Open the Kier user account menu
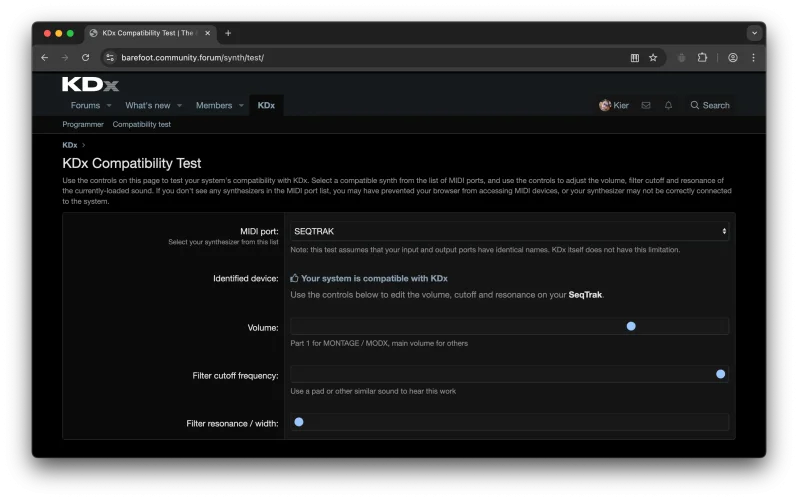 click(x=614, y=105)
